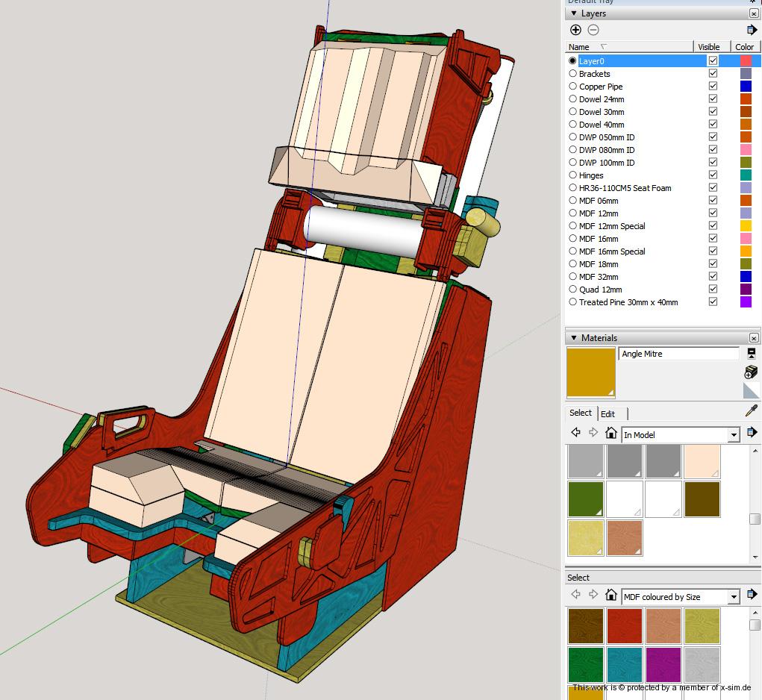Open the In Model library dropdown

733,435
